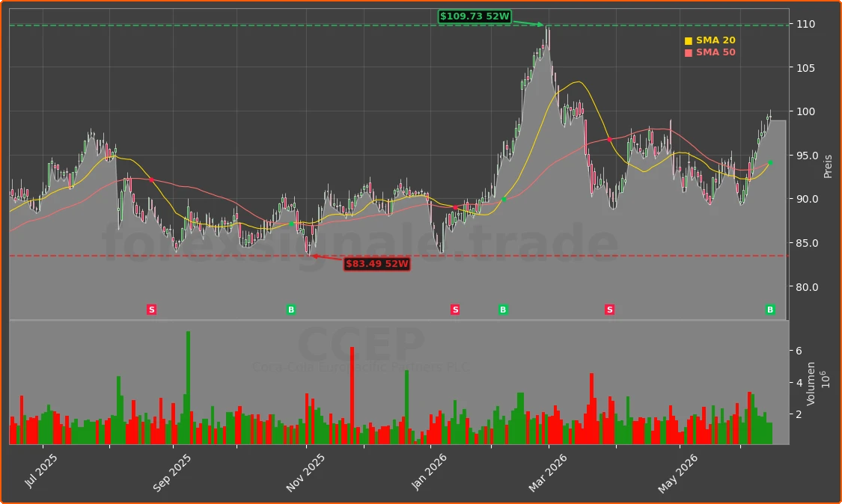Click the Nov 2025 x-axis label

tap(305, 473)
